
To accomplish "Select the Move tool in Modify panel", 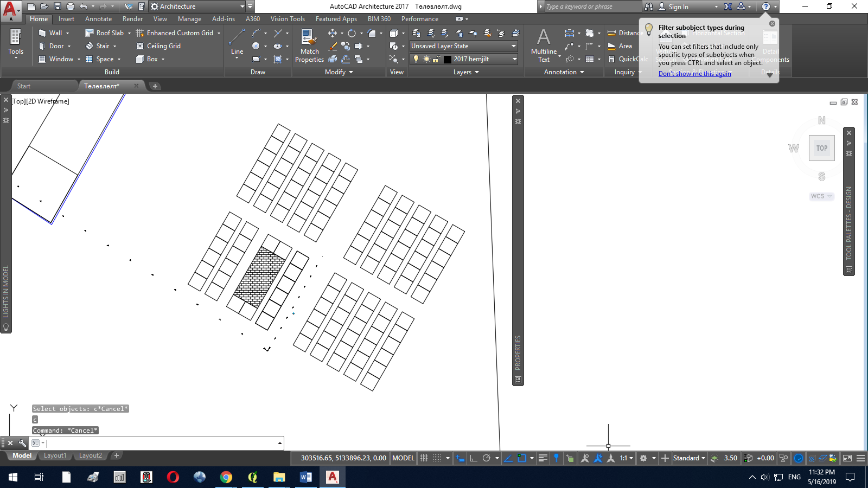I will (x=333, y=33).
